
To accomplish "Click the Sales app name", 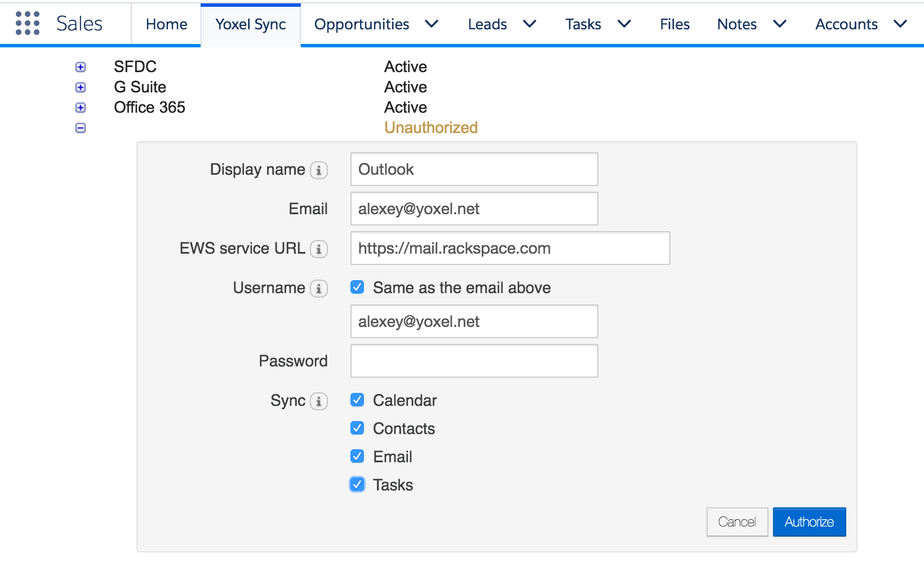I will coord(79,24).
